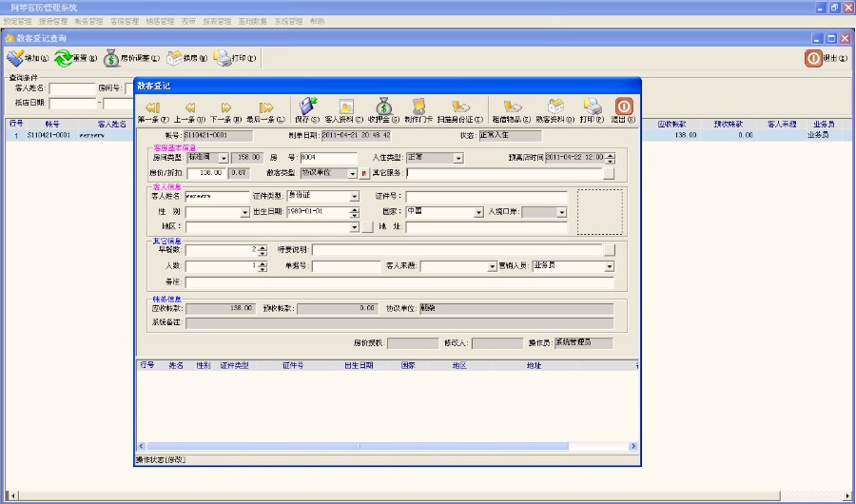Open the 证件类型 ID type dropdown
The width and height of the screenshot is (856, 504).
click(355, 197)
